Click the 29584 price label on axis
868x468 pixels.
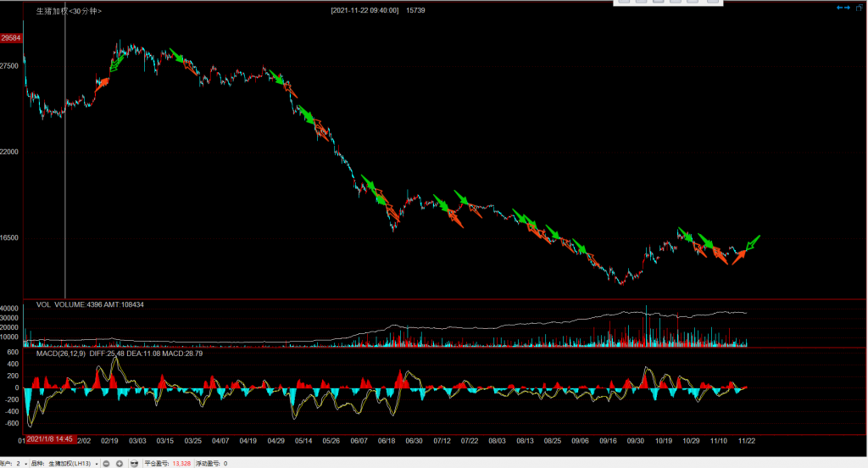pyautogui.click(x=11, y=38)
